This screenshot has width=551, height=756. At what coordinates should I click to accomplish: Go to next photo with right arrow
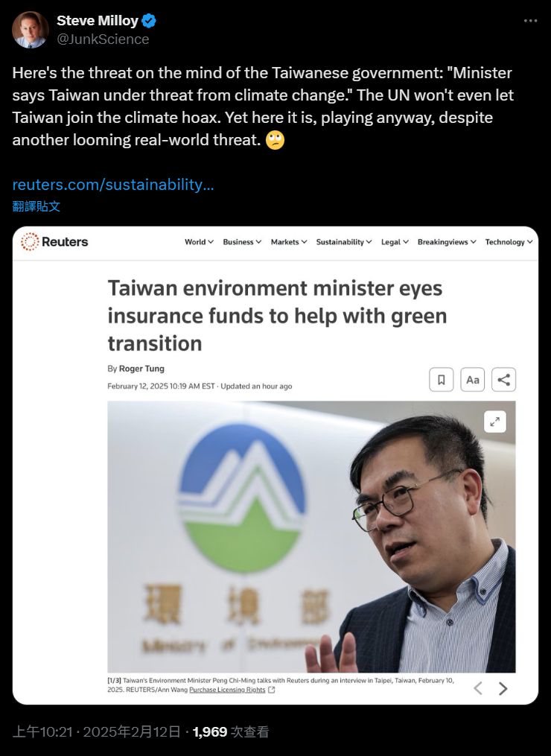[503, 688]
